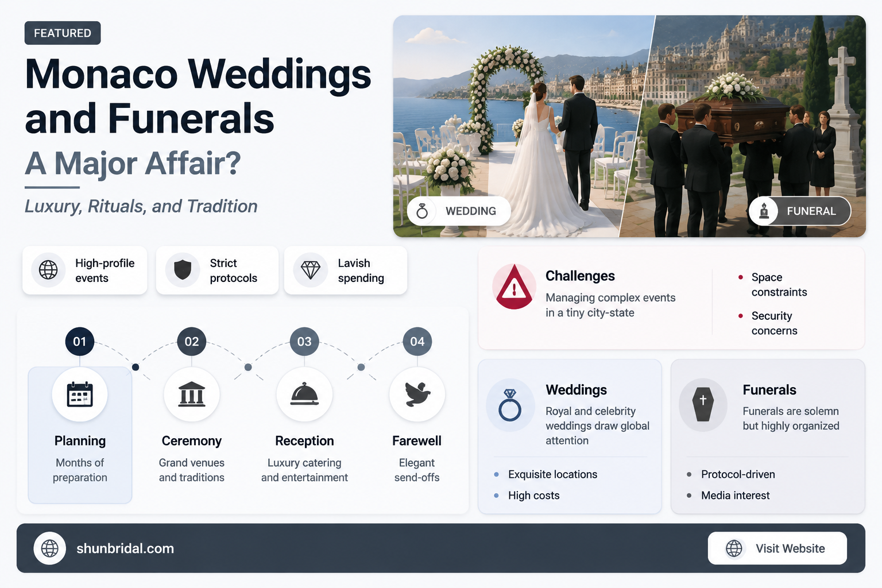Click the globe icon beside shunbridal.com

click(50, 548)
